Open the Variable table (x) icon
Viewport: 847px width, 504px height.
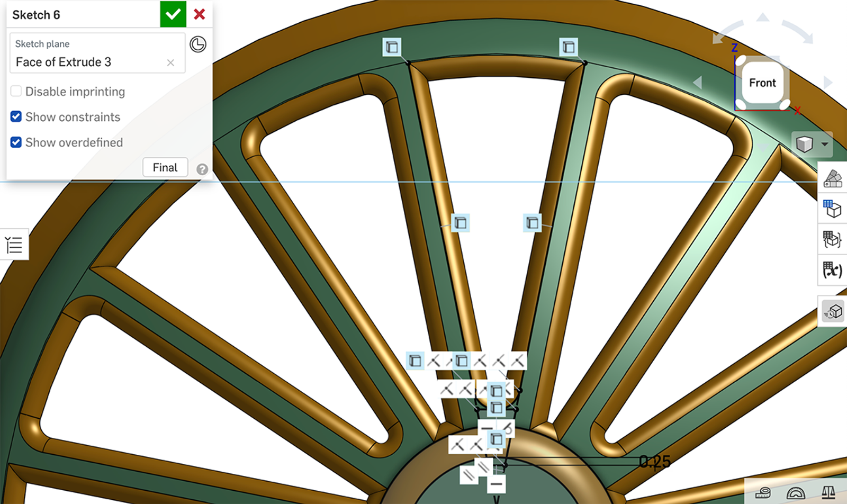[x=833, y=270]
